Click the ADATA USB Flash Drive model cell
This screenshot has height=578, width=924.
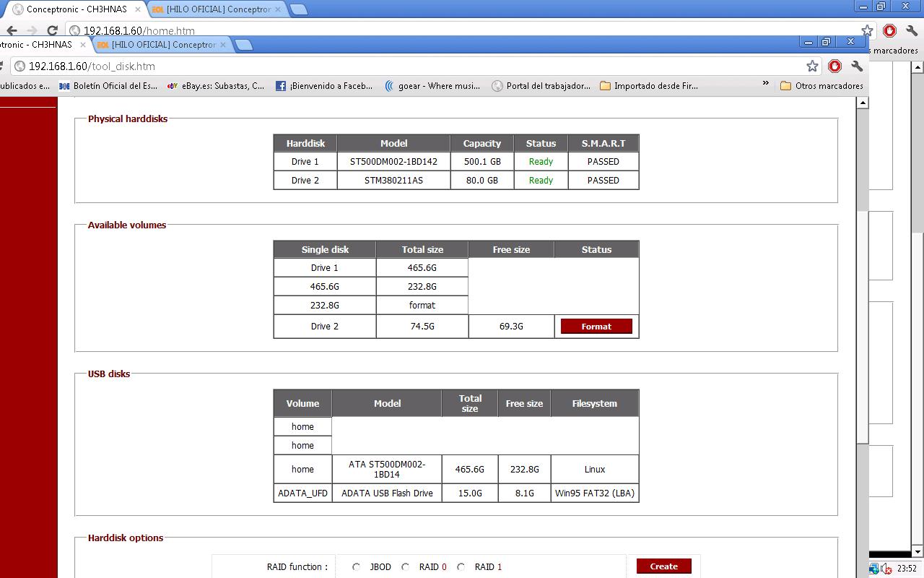pos(387,493)
